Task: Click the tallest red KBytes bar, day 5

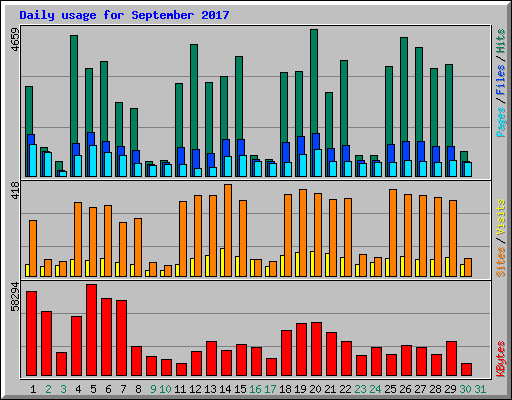Action: (92, 330)
